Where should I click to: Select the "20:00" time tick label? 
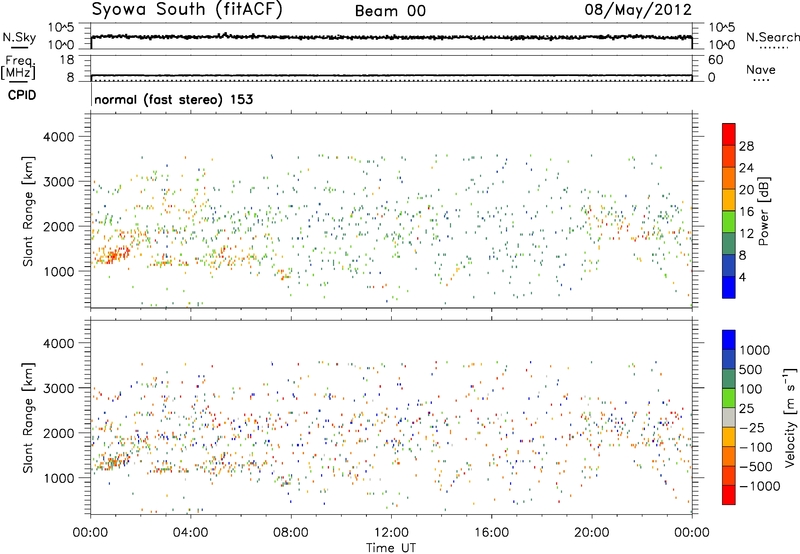(x=592, y=533)
